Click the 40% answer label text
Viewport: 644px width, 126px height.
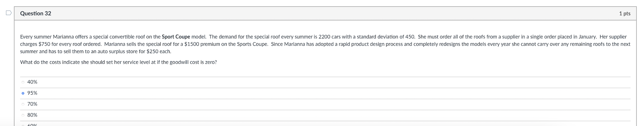click(x=32, y=82)
